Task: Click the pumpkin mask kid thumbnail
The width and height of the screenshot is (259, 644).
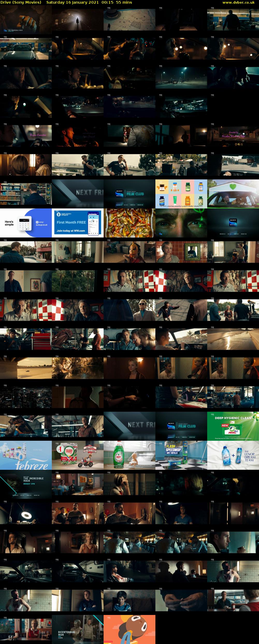Action: (x=129, y=252)
